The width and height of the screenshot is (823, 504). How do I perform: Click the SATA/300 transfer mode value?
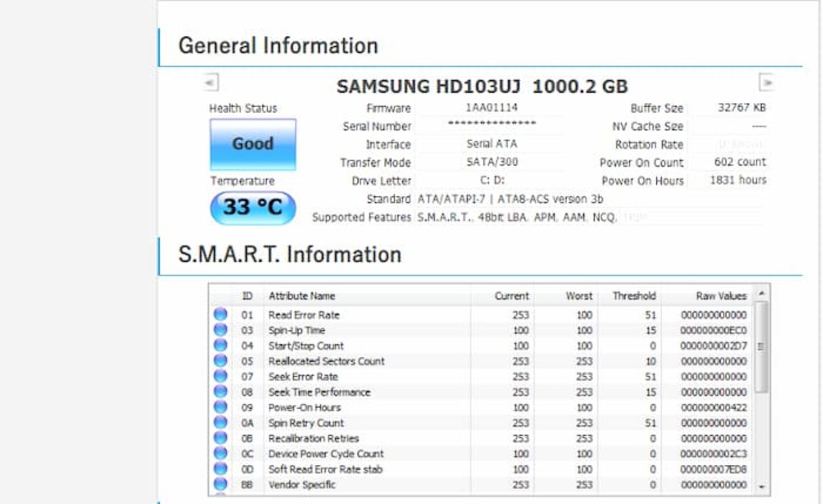[x=492, y=163]
